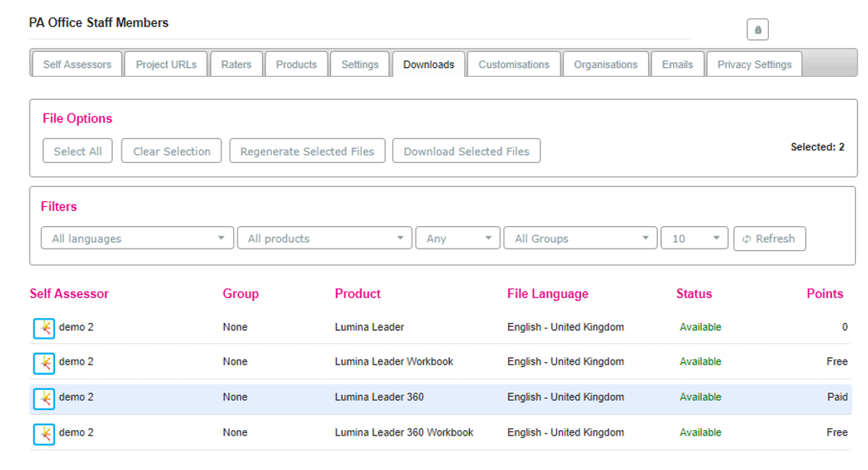Sort by the Self Assessor column header
The width and height of the screenshot is (868, 470).
(x=70, y=293)
